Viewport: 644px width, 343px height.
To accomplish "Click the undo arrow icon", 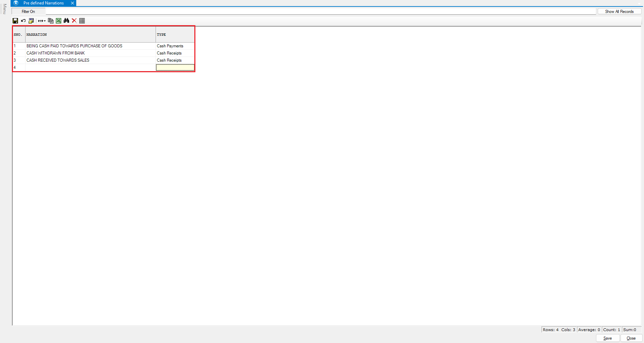I will 23,21.
